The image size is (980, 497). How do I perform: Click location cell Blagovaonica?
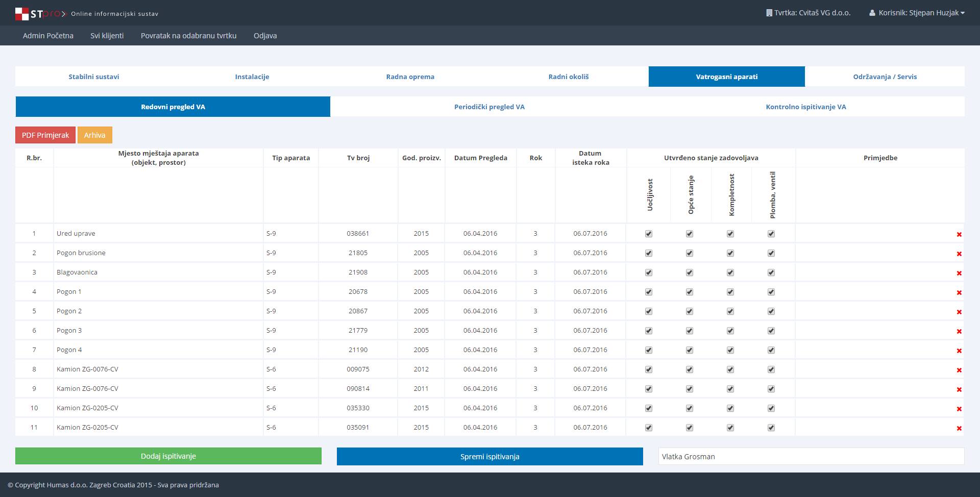pyautogui.click(x=158, y=272)
